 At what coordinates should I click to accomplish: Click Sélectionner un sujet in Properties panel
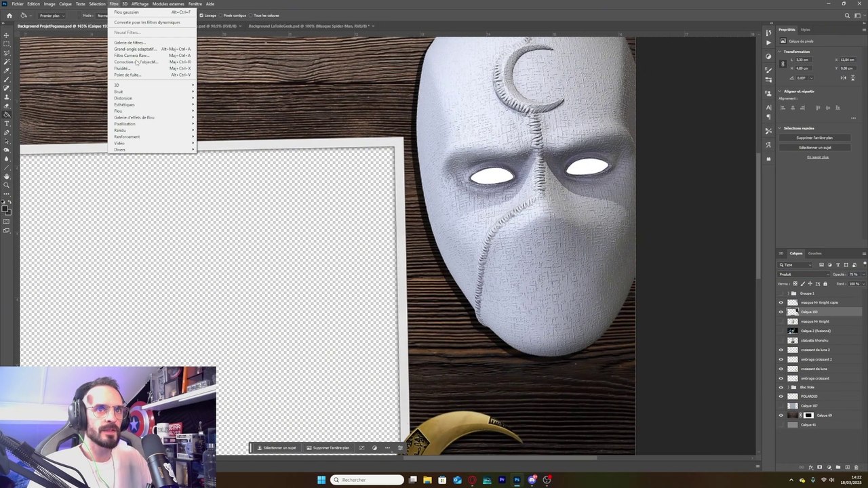pos(814,147)
